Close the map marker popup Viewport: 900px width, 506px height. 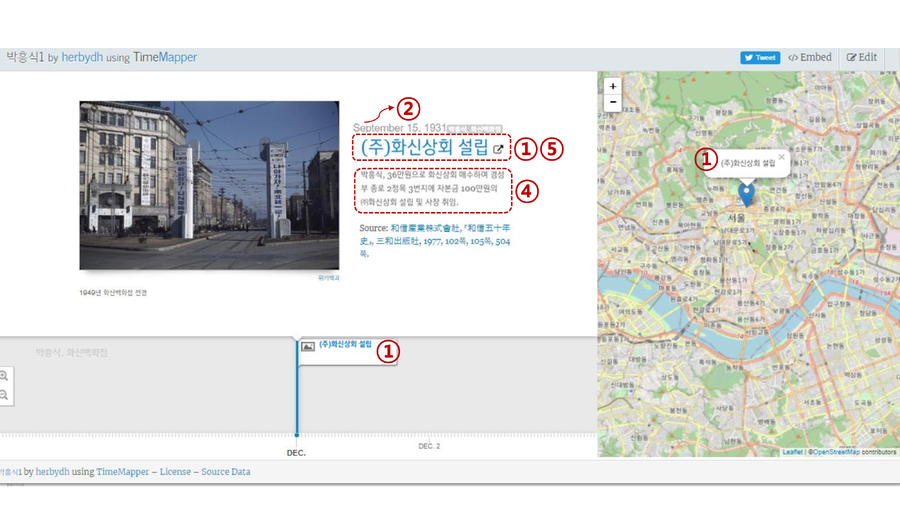coord(781,157)
